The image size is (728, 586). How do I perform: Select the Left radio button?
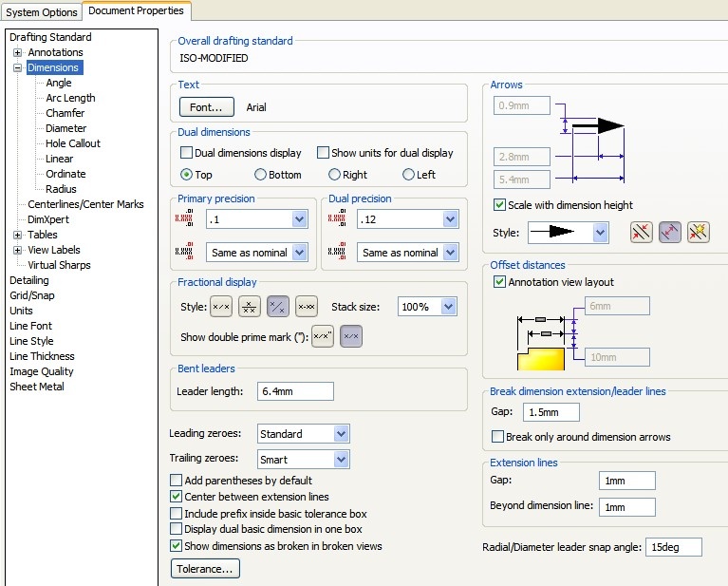tap(408, 174)
